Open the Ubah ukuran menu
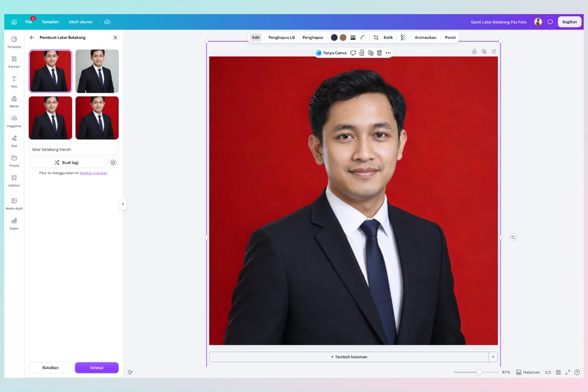This screenshot has height=392, width=588. tap(80, 22)
